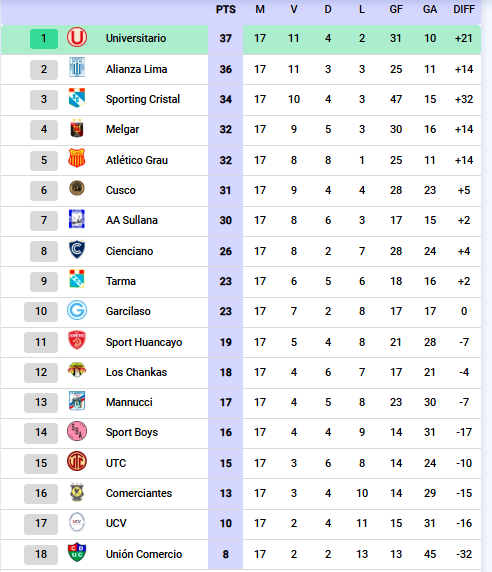Click the Atlético Grau shield logo

pyautogui.click(x=77, y=158)
